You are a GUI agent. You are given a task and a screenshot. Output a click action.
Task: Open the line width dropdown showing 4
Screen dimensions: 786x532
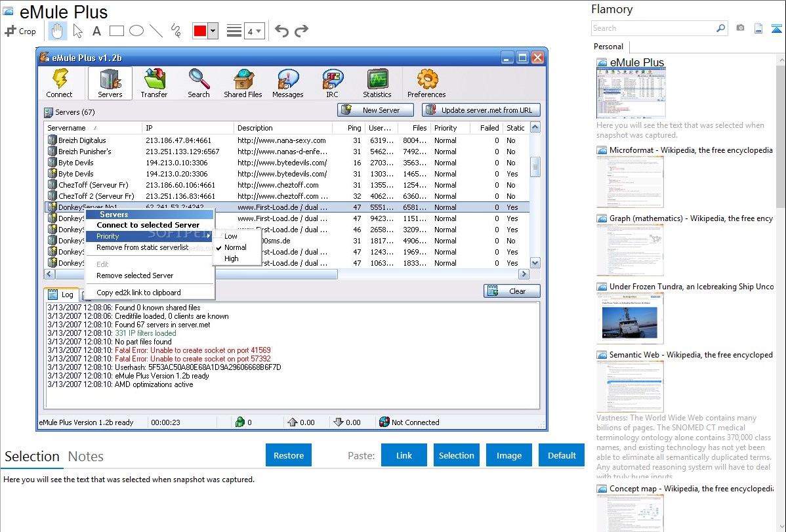(x=254, y=31)
